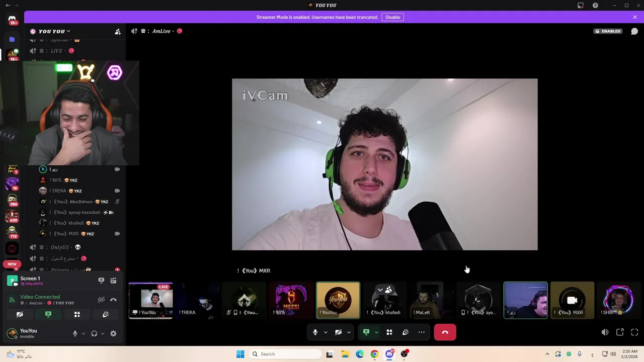Viewport: 644px width, 362px height.
Task: Open the server with 712 badge
Action: (x=12, y=232)
